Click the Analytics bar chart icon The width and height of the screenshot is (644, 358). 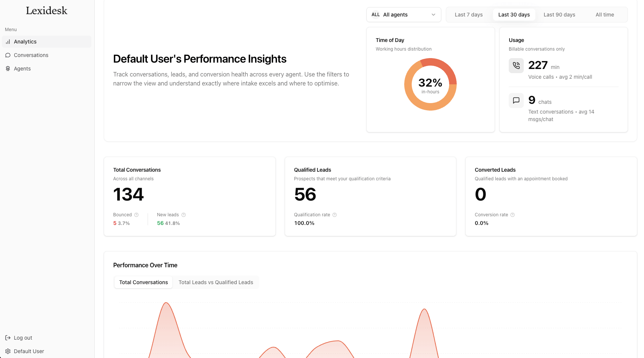click(x=8, y=42)
